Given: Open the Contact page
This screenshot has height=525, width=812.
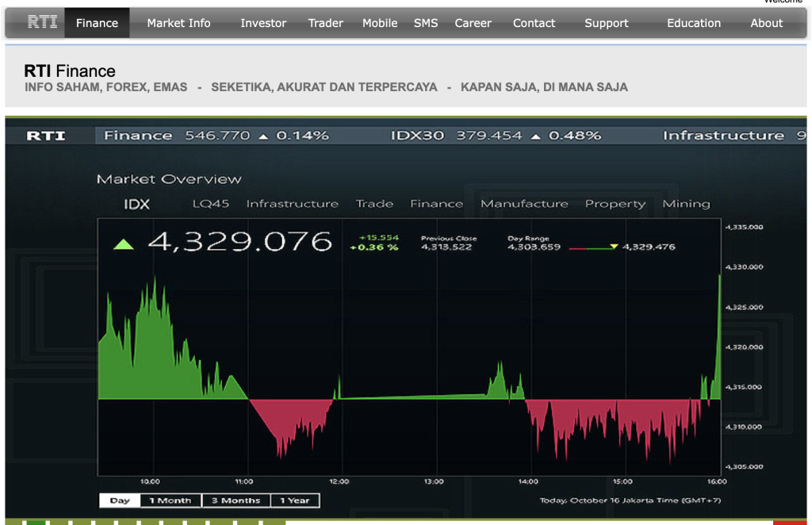Looking at the screenshot, I should click(534, 23).
